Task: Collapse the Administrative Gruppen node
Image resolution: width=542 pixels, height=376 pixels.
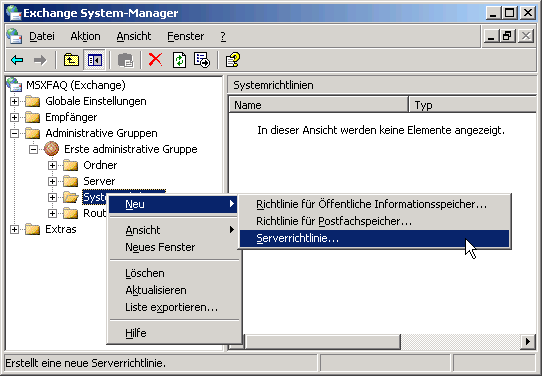Action: tap(14, 133)
